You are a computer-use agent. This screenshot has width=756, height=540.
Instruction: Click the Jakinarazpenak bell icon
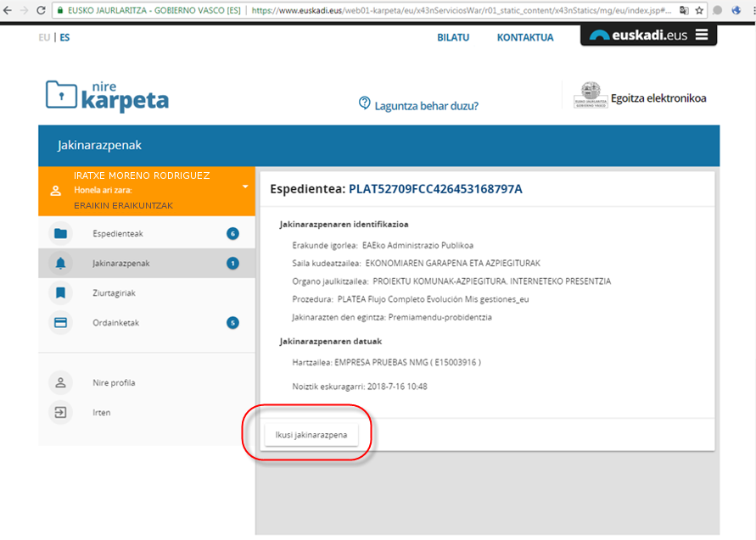(60, 264)
